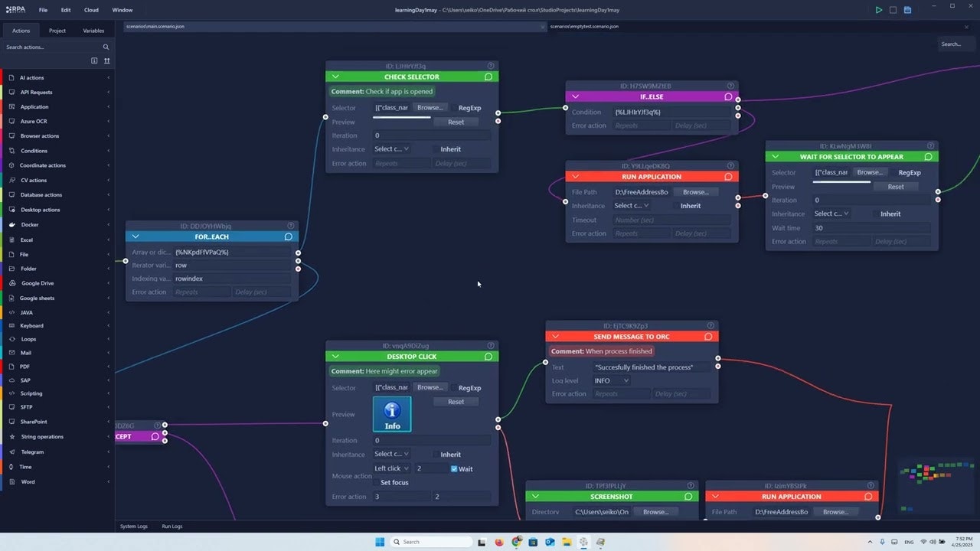Click Browse on the RUN APPLICATION node
This screenshot has height=551, width=980.
point(694,192)
